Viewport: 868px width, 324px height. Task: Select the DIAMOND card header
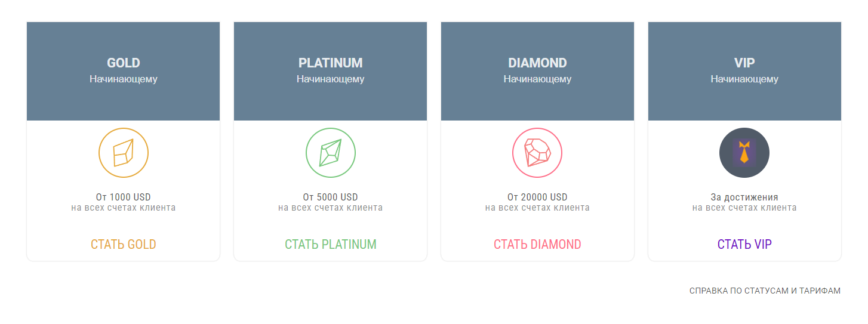[x=537, y=72]
